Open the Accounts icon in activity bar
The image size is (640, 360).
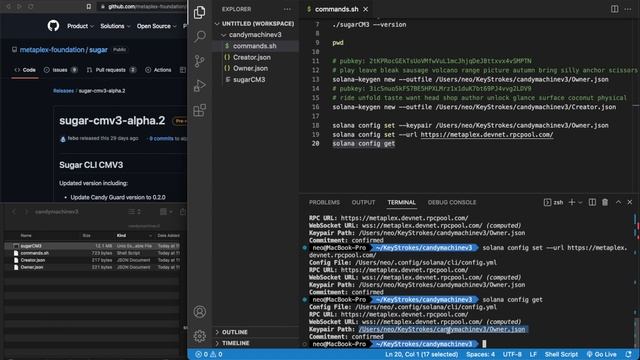click(x=200, y=312)
